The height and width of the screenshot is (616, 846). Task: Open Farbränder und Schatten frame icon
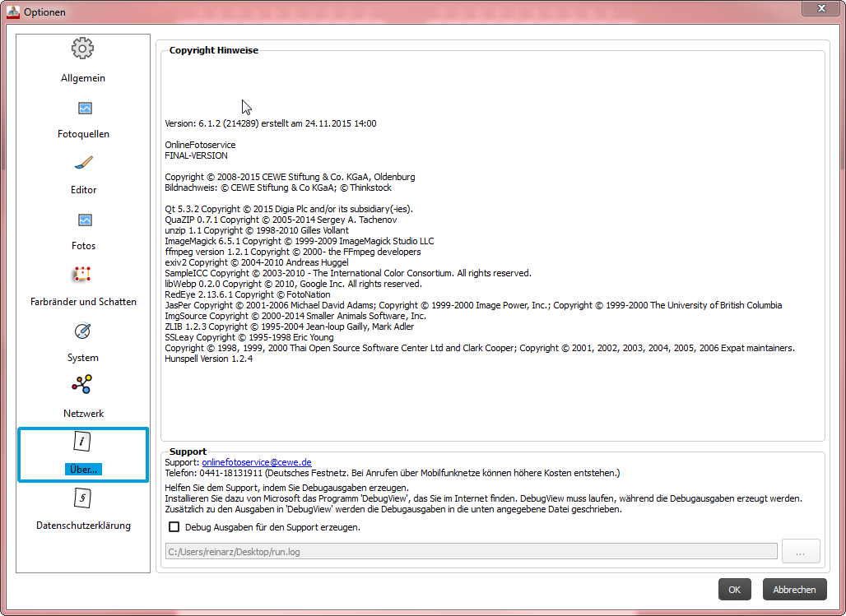(82, 275)
